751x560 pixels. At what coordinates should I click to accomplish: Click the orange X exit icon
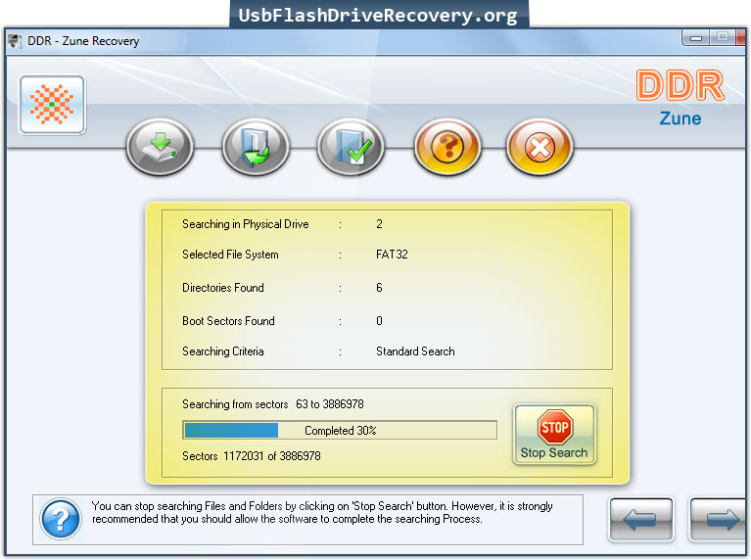tap(540, 147)
